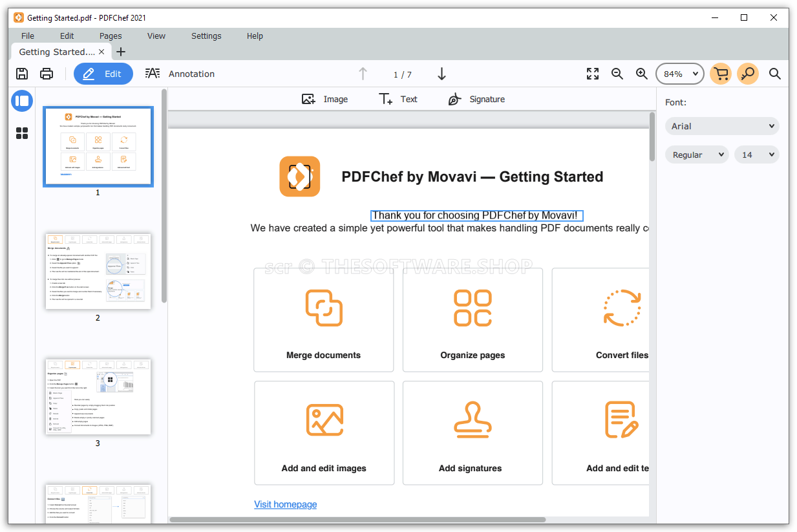This screenshot has height=532, width=797.
Task: Click the 'We have created a simple' line
Action: tap(450, 228)
